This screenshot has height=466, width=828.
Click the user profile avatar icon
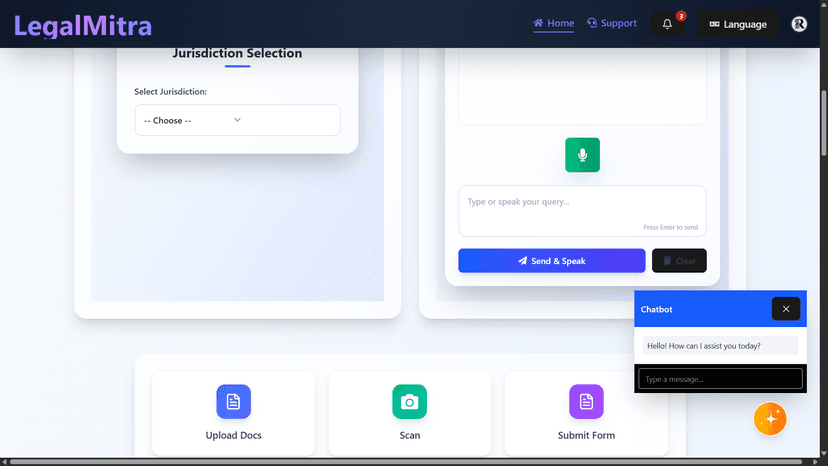pos(799,24)
